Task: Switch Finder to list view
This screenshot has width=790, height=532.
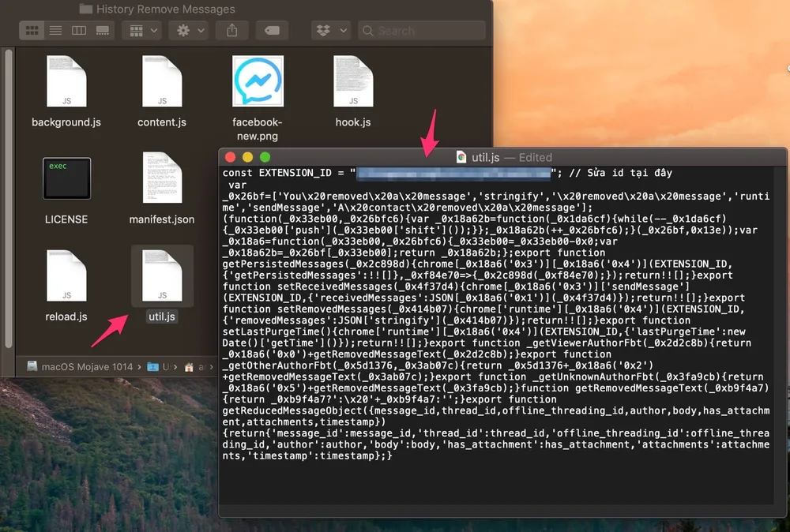Action: (x=55, y=30)
